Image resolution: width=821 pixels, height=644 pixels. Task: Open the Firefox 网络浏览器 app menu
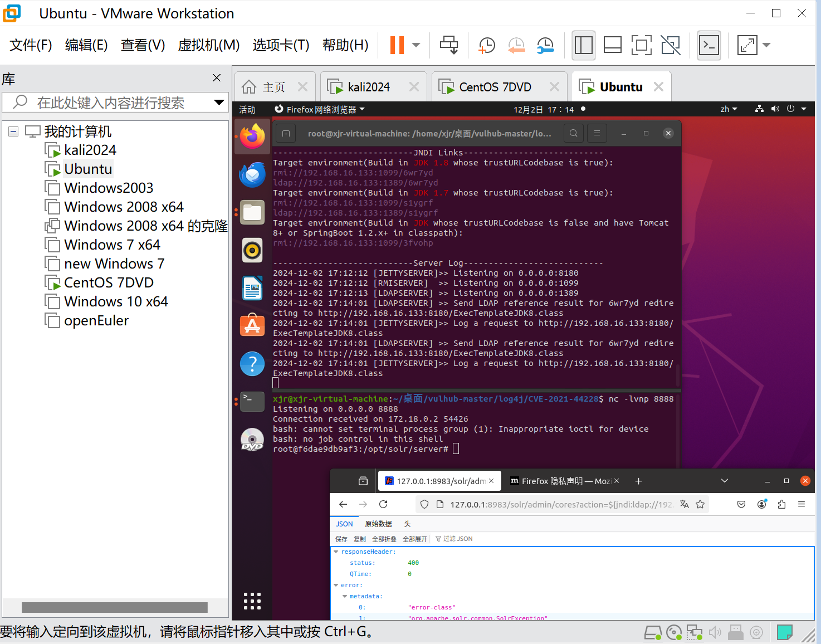pos(320,109)
